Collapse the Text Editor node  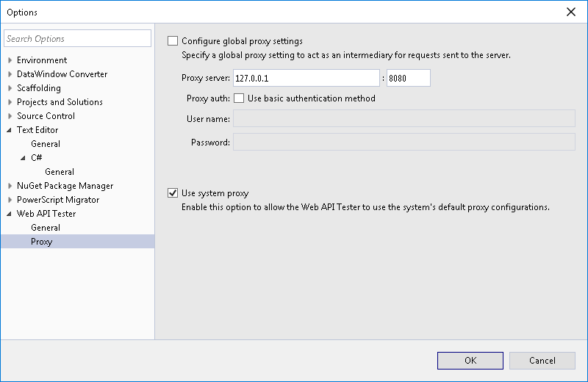pos(10,130)
